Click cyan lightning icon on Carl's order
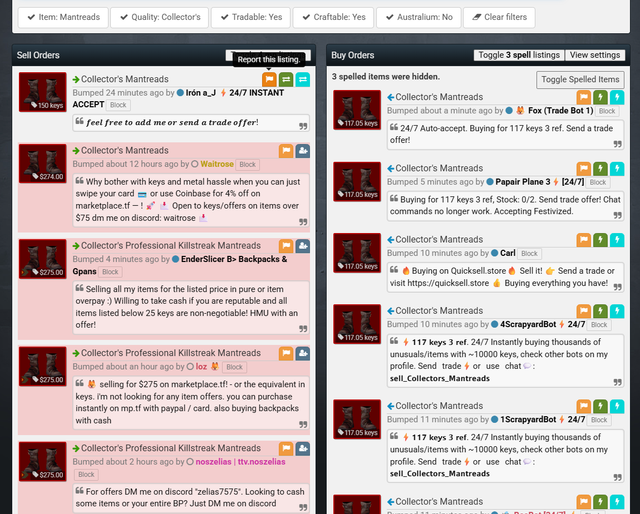640x514 pixels. [x=617, y=240]
